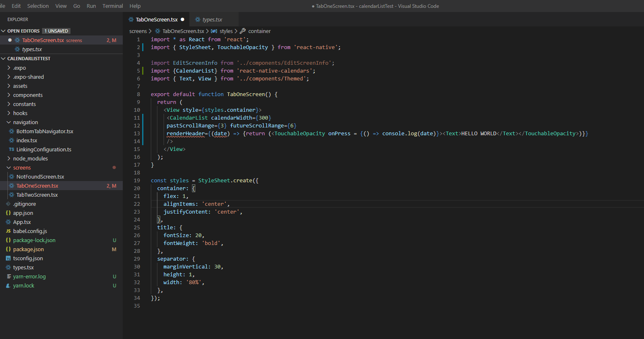This screenshot has height=339, width=644.
Task: Click the styles symbol icon in the breadcrumb
Action: (x=214, y=31)
